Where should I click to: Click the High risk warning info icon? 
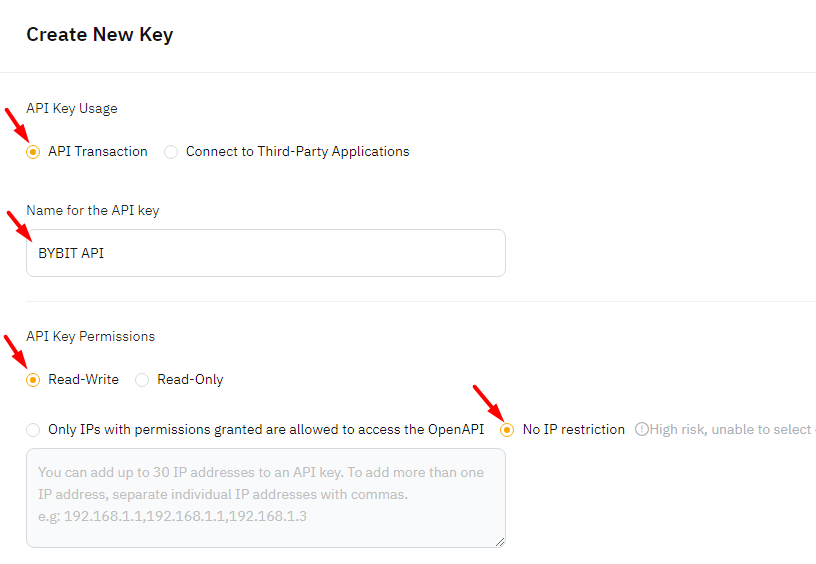pyautogui.click(x=642, y=429)
